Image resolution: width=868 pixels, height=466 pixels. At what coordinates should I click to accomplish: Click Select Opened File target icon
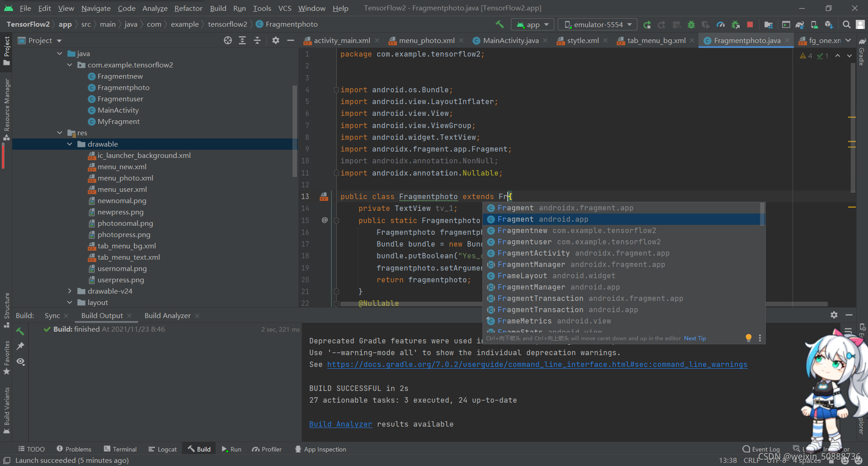coord(228,40)
